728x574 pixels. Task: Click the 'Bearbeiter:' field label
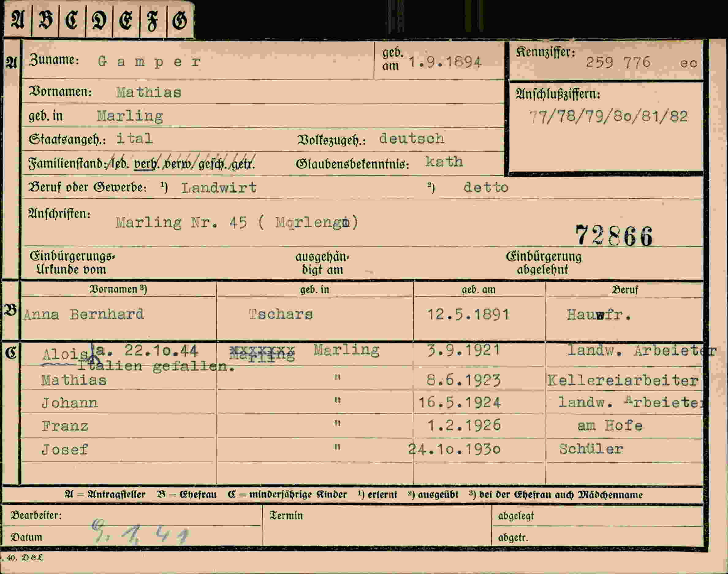tap(36, 515)
